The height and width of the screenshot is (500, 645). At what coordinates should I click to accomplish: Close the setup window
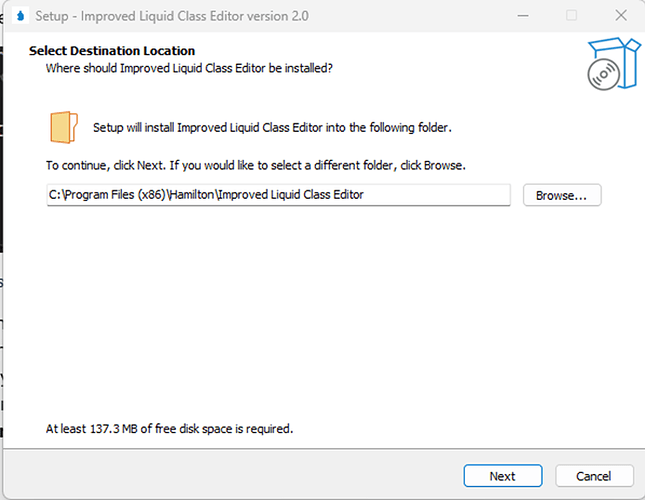coord(621,16)
